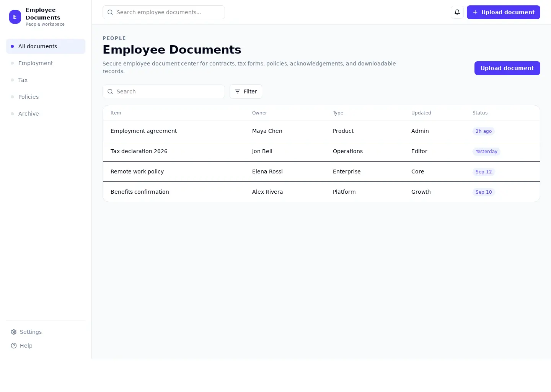The image size is (551, 392).
Task: Click the Growth cell in Benefits row
Action: click(421, 192)
